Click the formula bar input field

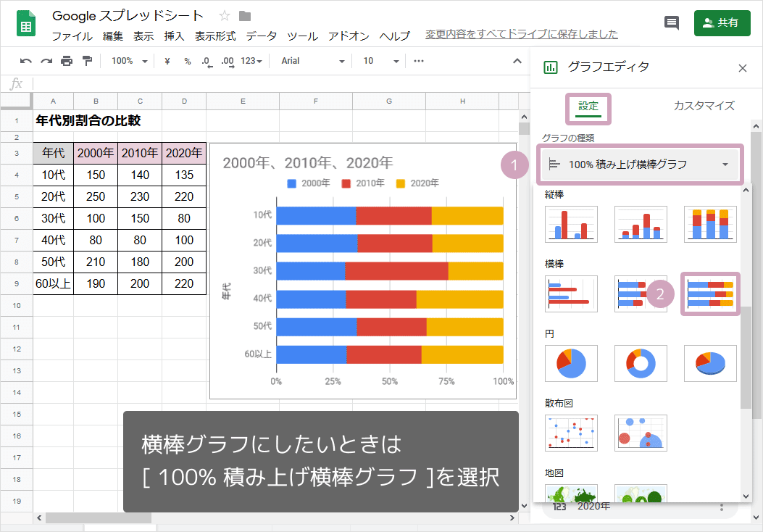pyautogui.click(x=275, y=84)
